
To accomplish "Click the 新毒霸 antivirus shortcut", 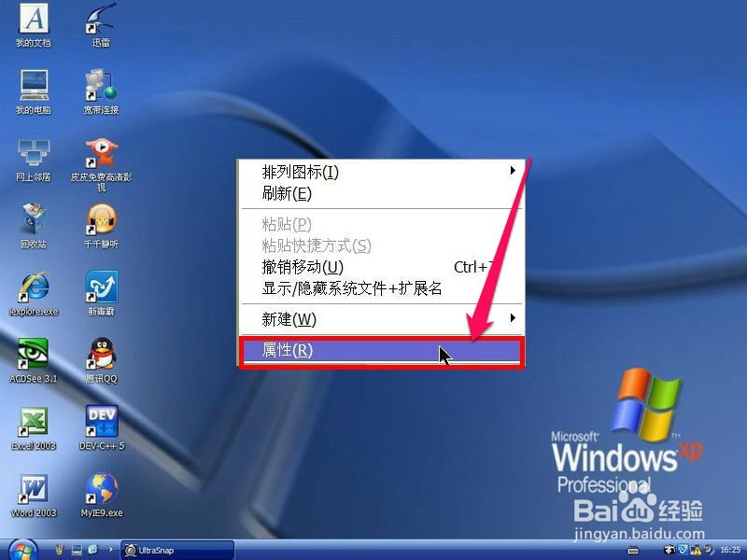I will (101, 293).
